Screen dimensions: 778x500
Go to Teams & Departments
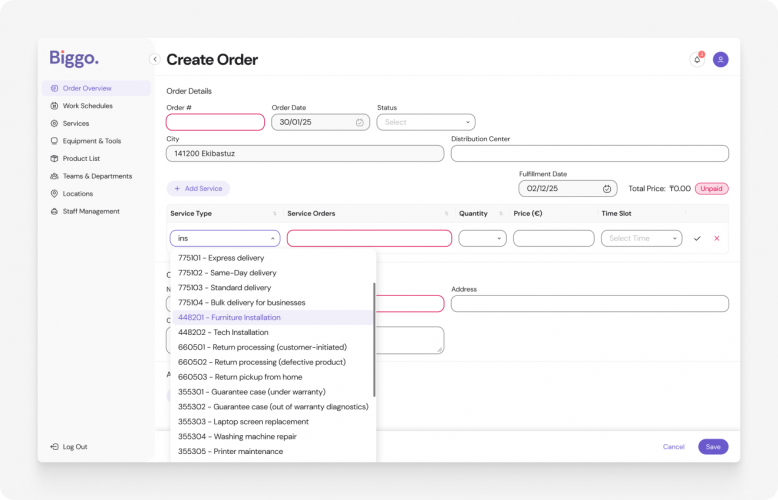(97, 177)
